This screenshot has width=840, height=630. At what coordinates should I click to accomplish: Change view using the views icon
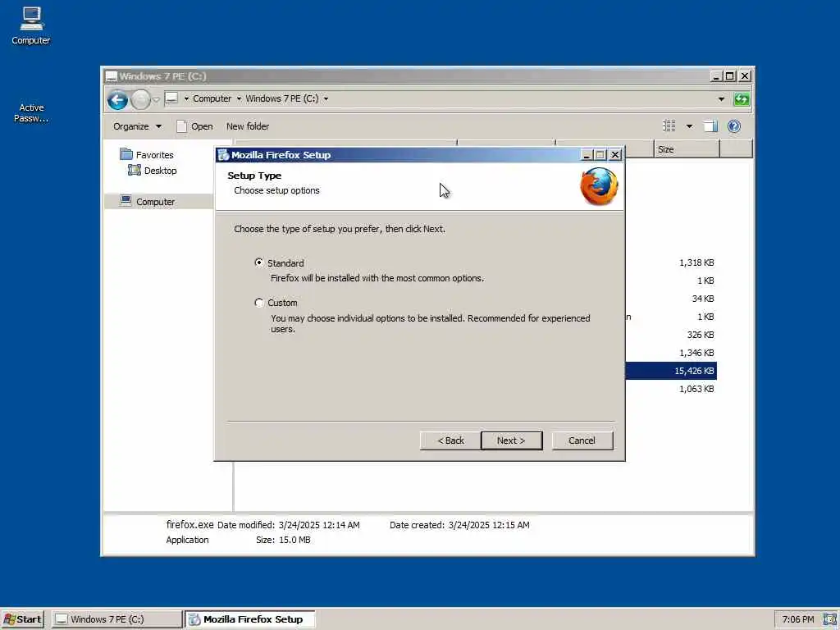point(669,126)
